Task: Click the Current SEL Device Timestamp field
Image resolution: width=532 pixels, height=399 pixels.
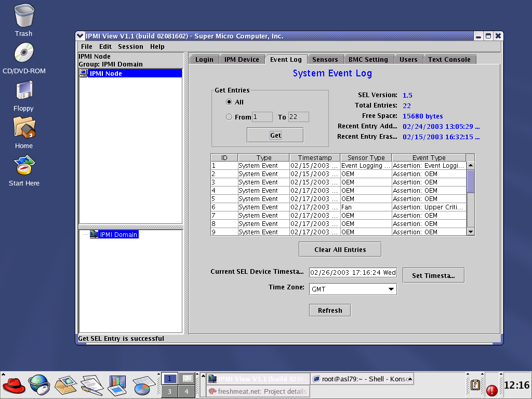Action: pyautogui.click(x=353, y=272)
